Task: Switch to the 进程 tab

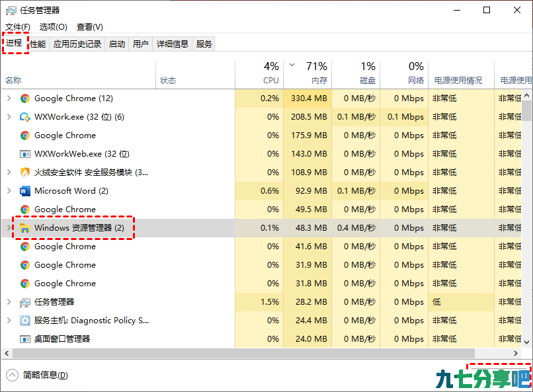Action: [x=14, y=43]
